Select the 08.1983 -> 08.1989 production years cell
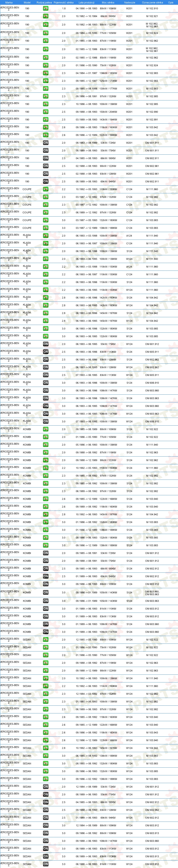The width and height of the screenshot is (178, 868). pyautogui.click(x=86, y=143)
